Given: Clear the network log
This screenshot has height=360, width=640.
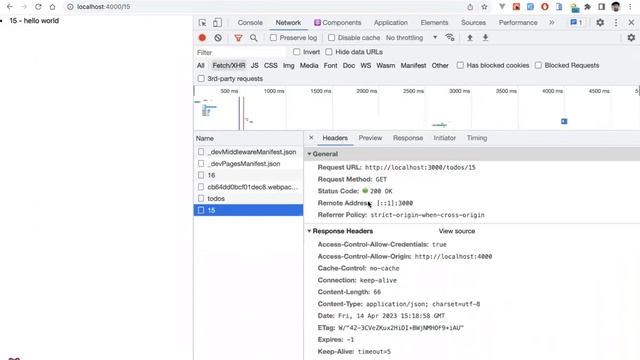Looking at the screenshot, I should pos(218,38).
